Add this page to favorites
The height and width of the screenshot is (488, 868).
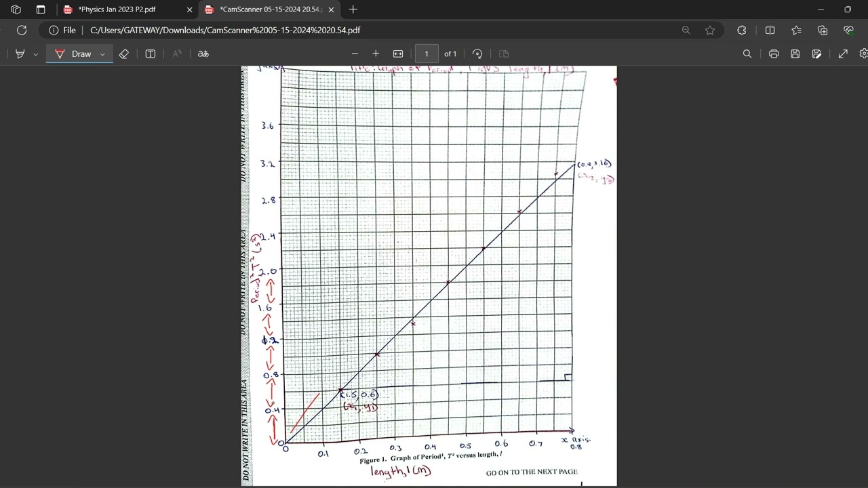[710, 30]
